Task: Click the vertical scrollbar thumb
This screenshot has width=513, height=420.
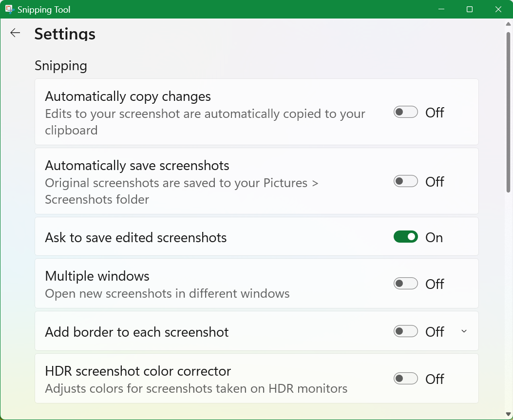Action: point(509,112)
